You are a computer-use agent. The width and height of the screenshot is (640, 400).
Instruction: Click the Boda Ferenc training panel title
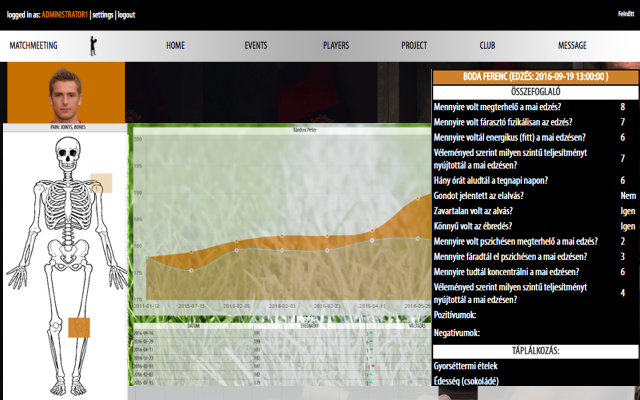535,76
